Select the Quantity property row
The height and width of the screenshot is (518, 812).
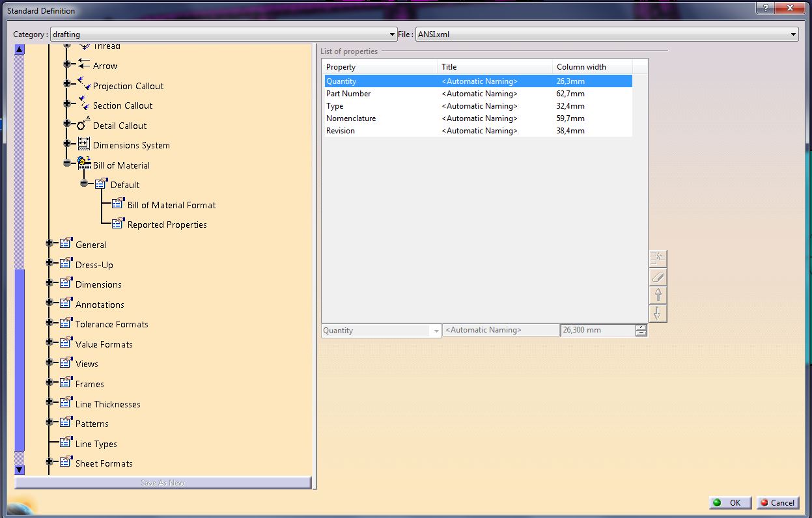(x=478, y=81)
